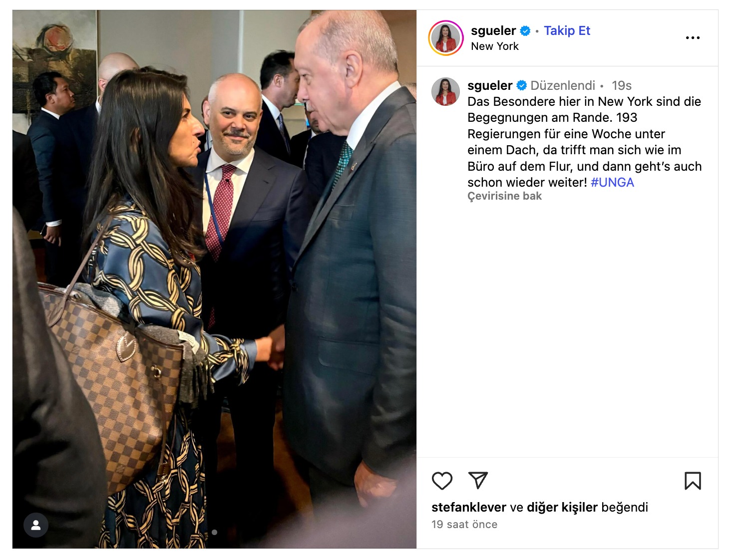Click the 19s time label in caption
The image size is (739, 560).
click(x=622, y=85)
